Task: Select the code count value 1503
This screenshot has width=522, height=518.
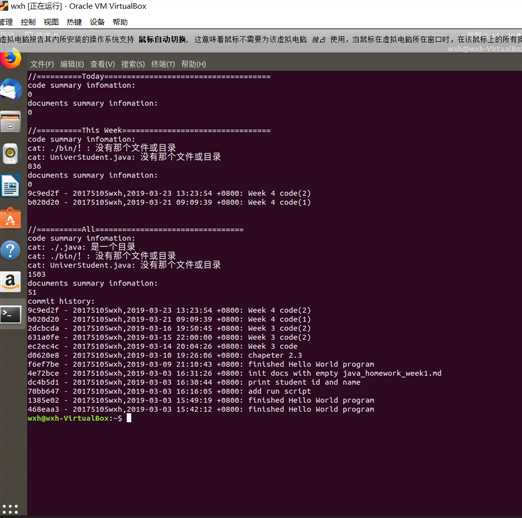Action: pyautogui.click(x=37, y=274)
